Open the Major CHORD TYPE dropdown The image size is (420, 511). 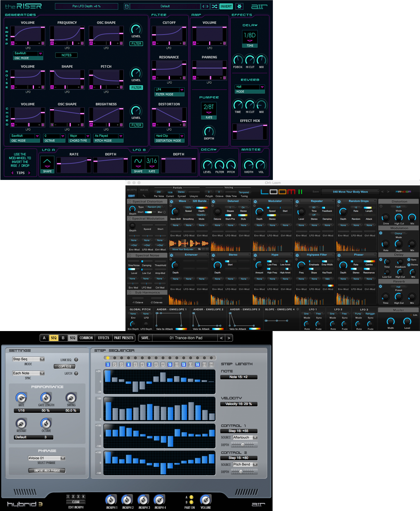(79, 136)
